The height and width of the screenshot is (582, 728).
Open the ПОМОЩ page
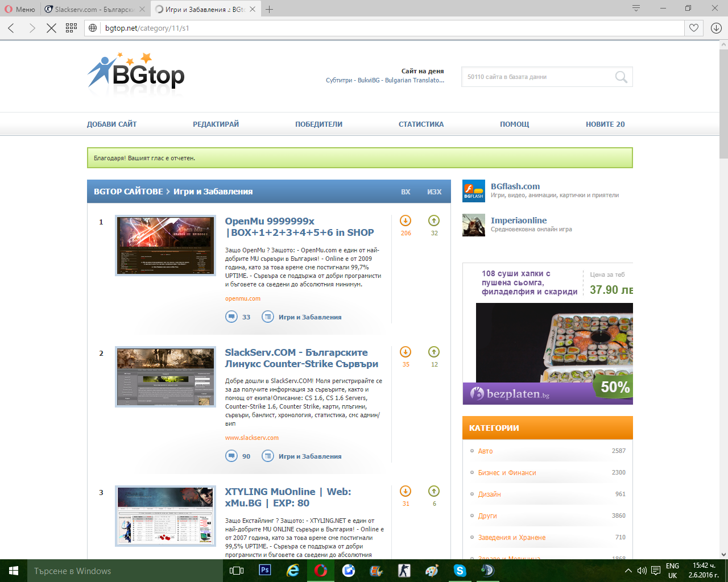(515, 124)
